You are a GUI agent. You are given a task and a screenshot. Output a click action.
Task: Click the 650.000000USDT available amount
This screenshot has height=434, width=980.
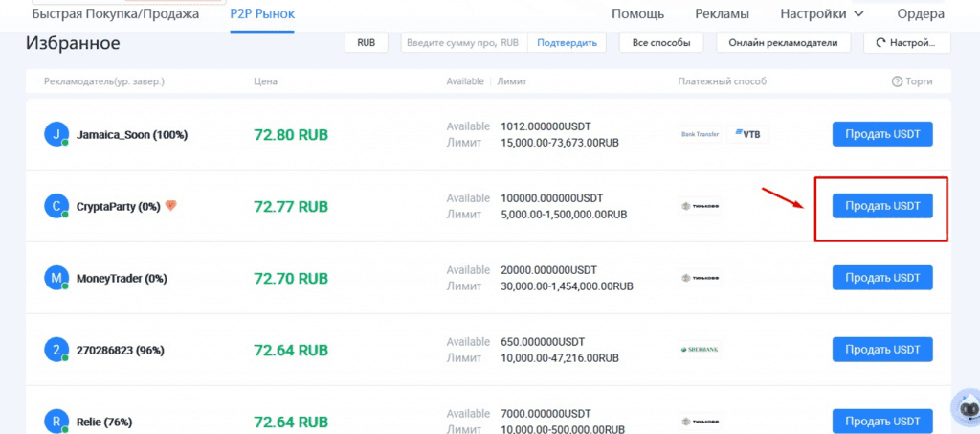[543, 342]
